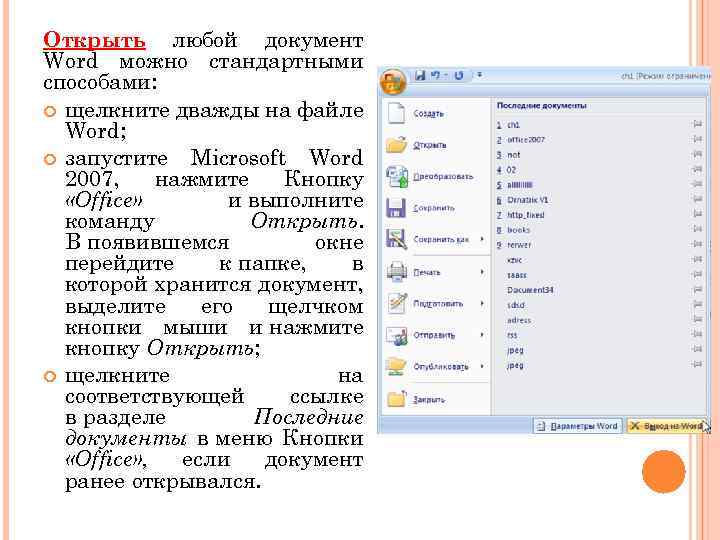The image size is (720, 540).
Task: Expand the Отправить submenu arrow
Action: click(482, 335)
